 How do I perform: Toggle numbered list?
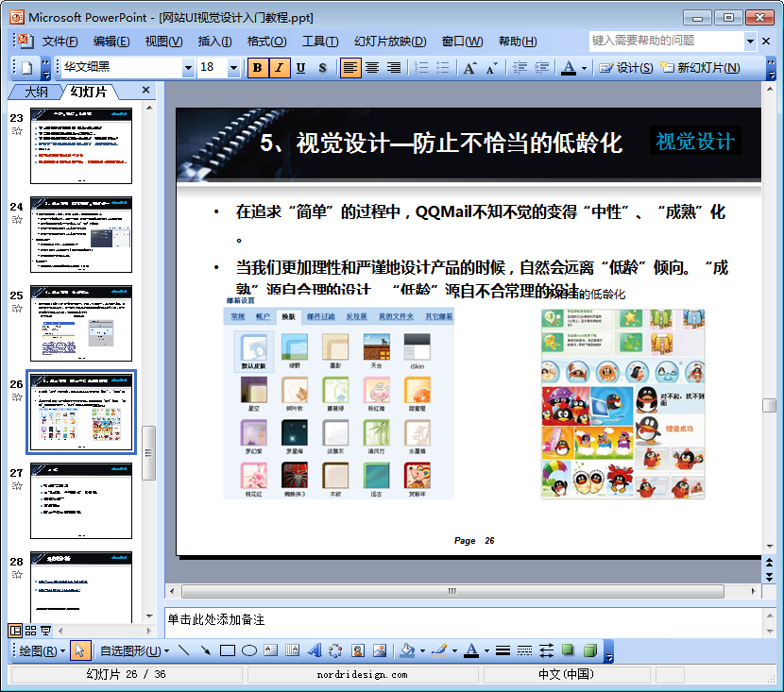tap(421, 67)
